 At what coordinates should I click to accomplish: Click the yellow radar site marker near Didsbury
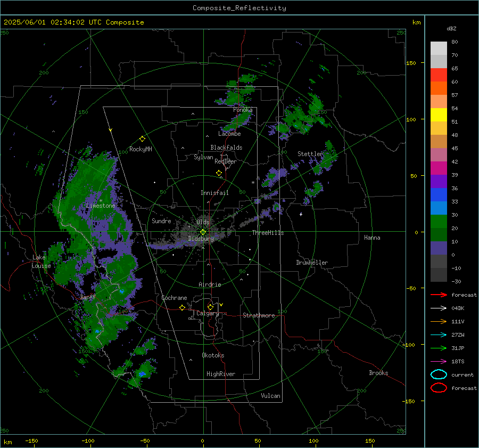click(x=203, y=232)
